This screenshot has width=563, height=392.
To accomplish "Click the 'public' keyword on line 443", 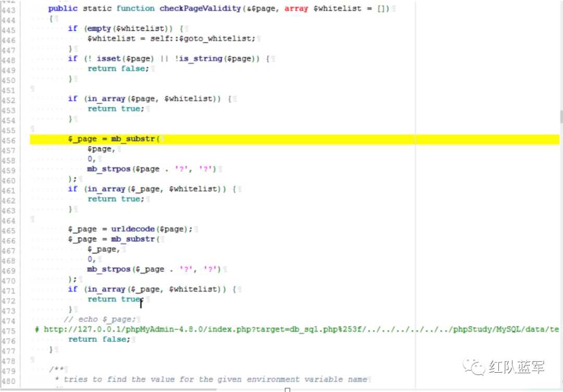I will [x=63, y=9].
